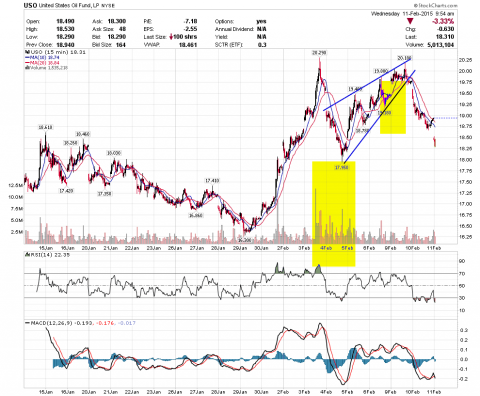Click the Volume value 5,013,104
This screenshot has height=396, width=480.
click(x=440, y=45)
